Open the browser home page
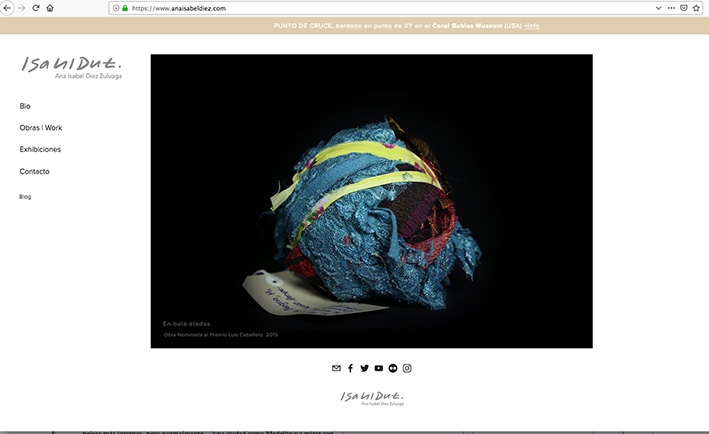This screenshot has width=709, height=434. coord(50,8)
